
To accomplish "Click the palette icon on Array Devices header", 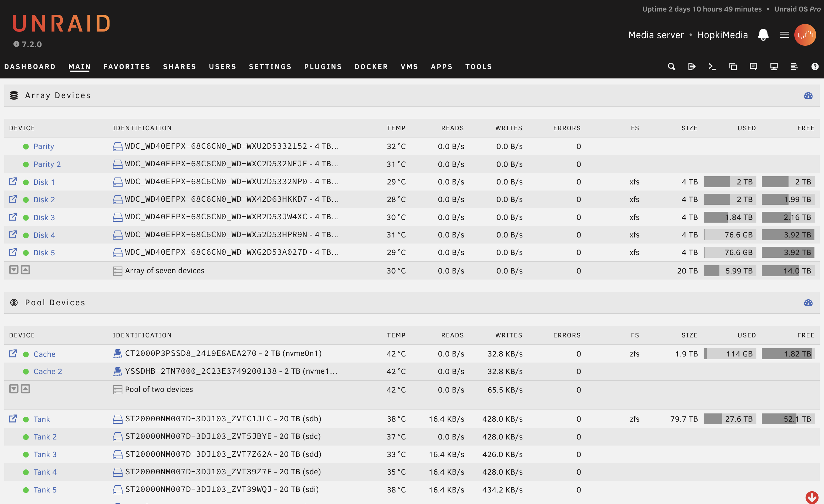I will coord(809,95).
